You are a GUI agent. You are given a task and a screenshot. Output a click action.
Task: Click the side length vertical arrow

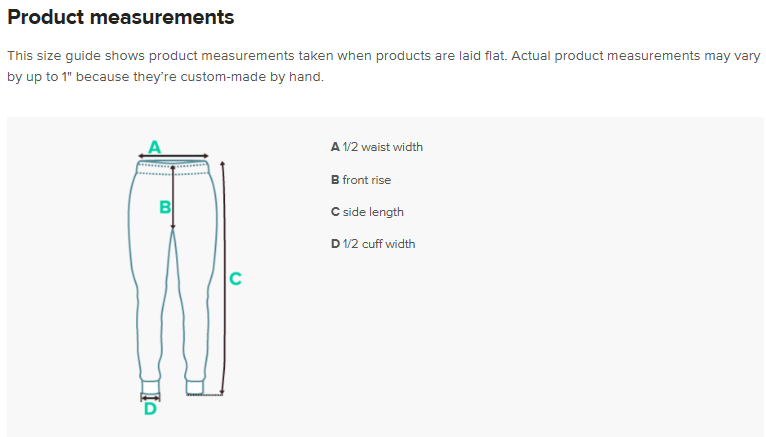coord(223,278)
